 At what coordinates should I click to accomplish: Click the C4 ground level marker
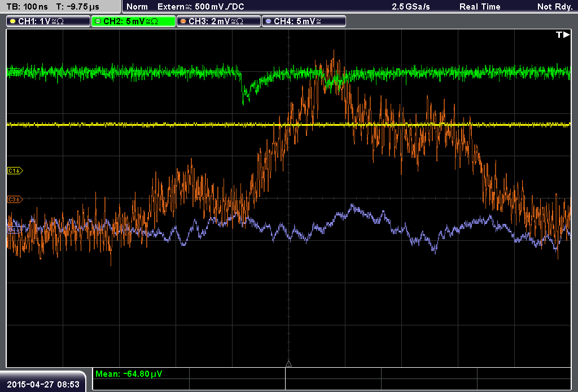(x=15, y=230)
